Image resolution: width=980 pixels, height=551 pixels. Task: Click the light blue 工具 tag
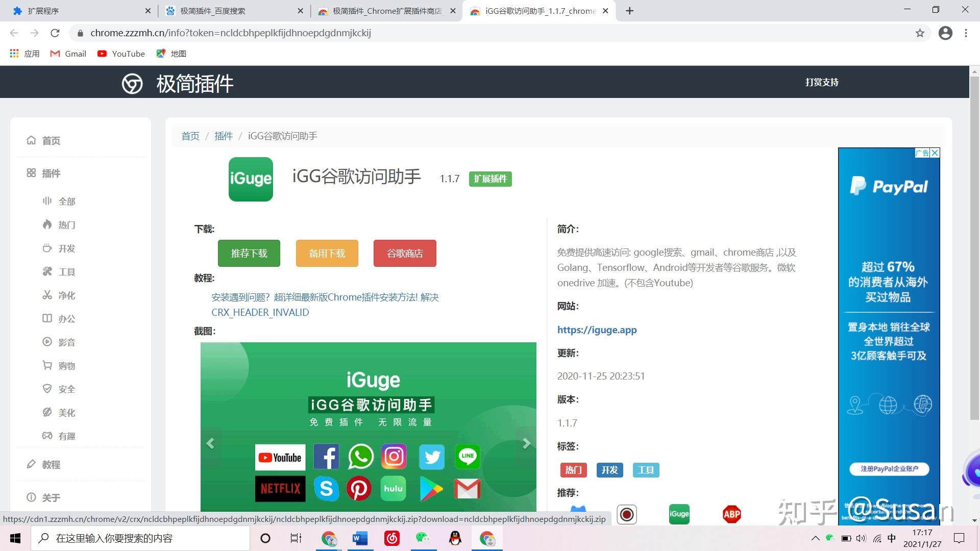point(646,470)
